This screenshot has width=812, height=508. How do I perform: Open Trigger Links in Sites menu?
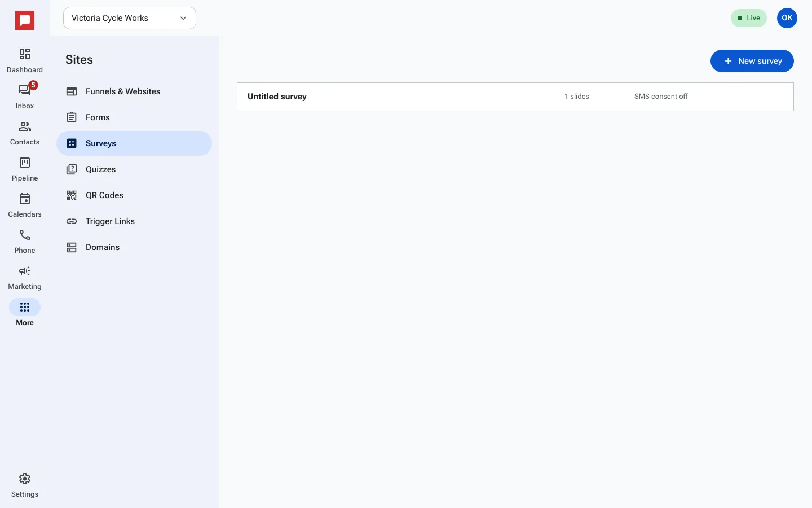[134, 221]
